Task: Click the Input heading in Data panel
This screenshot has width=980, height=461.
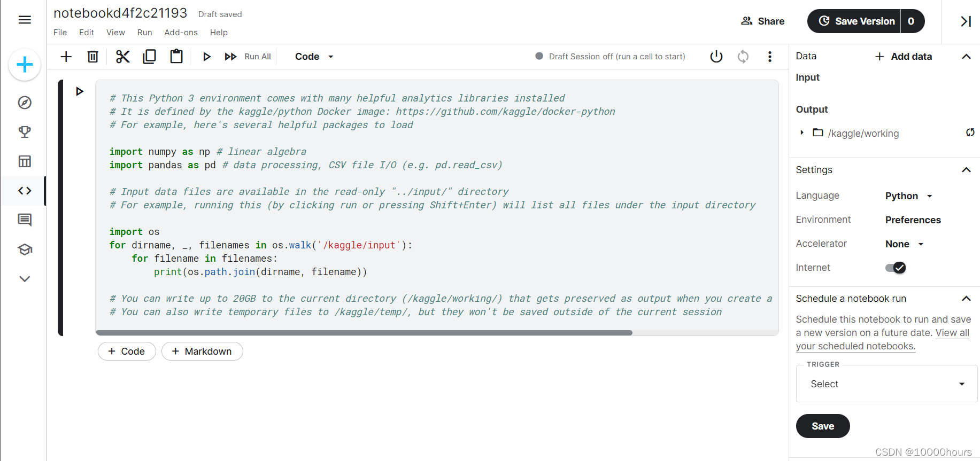Action: coord(808,77)
